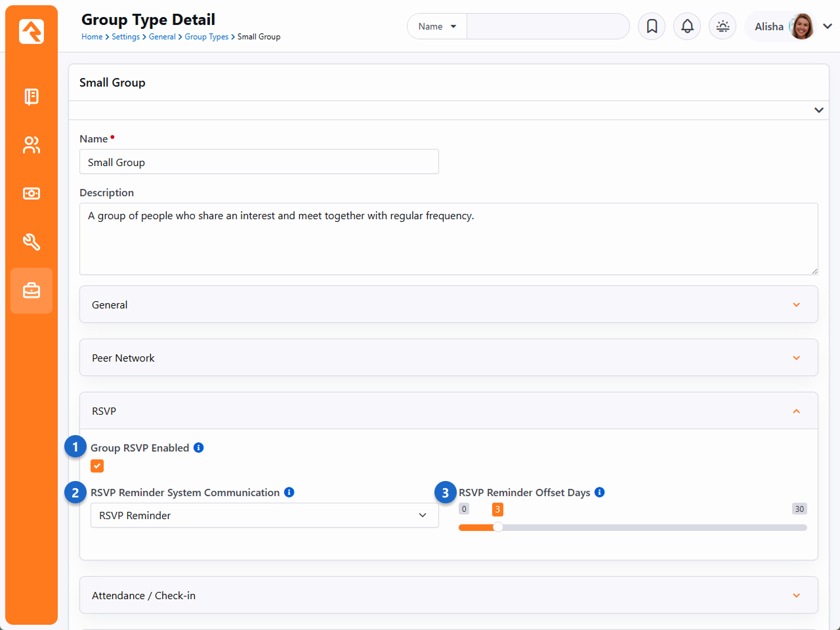Click the bookmark icon in header
840x630 pixels.
click(x=652, y=26)
